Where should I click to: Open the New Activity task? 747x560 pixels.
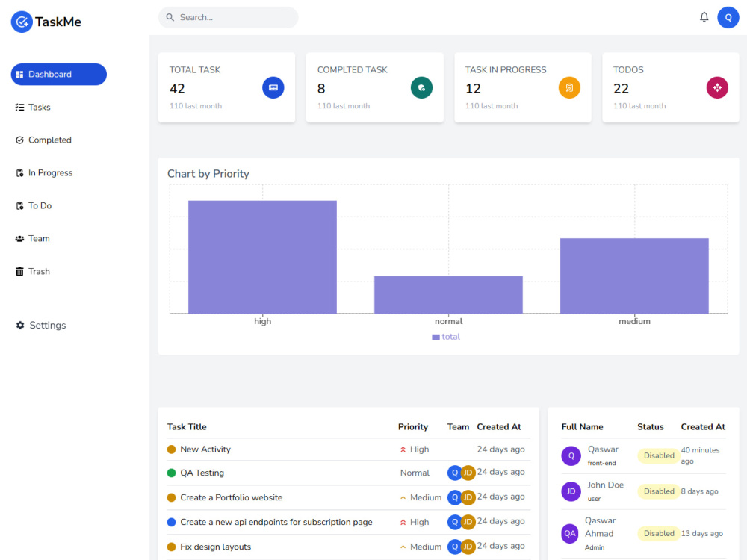(x=206, y=449)
